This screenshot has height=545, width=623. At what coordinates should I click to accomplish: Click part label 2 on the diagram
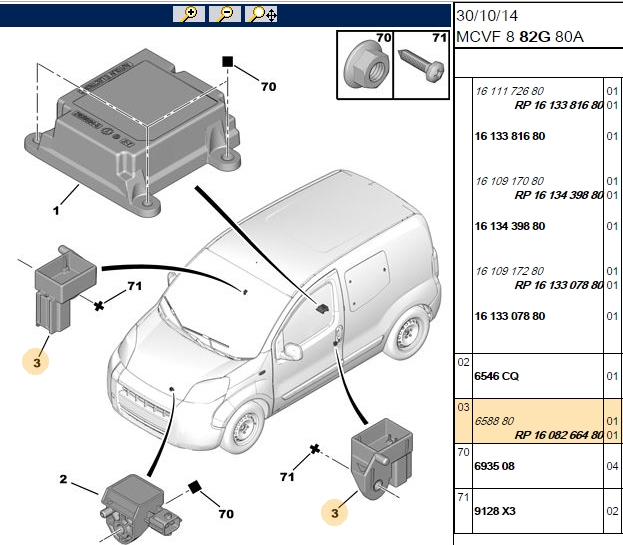[63, 479]
